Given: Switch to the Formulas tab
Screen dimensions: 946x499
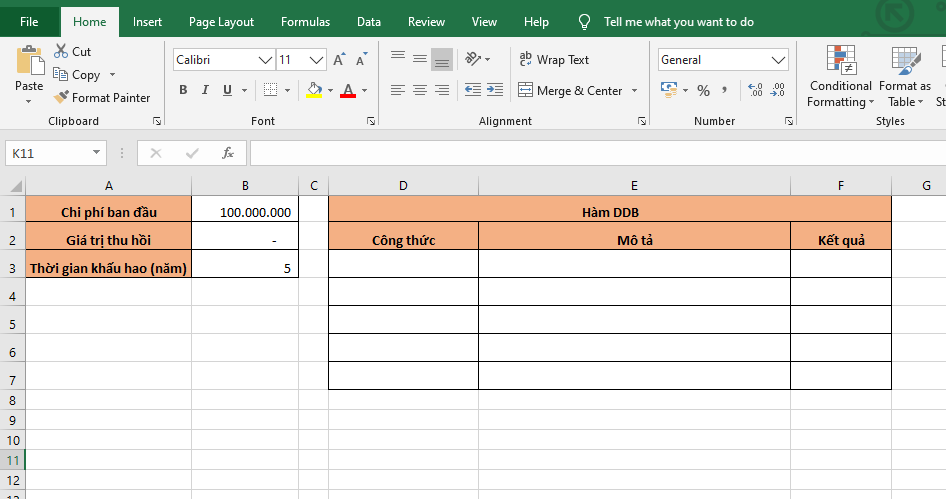Looking at the screenshot, I should (305, 22).
